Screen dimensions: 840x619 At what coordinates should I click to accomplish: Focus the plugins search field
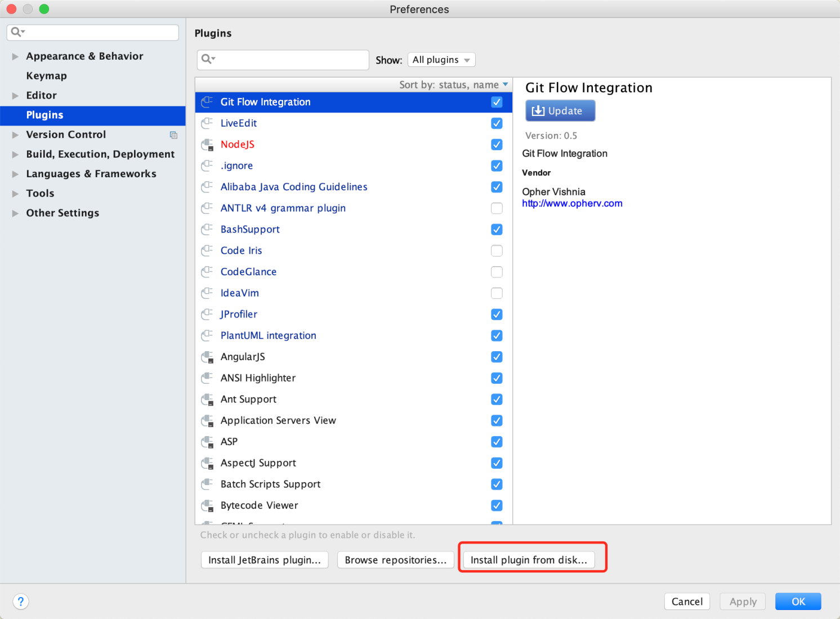pyautogui.click(x=283, y=60)
